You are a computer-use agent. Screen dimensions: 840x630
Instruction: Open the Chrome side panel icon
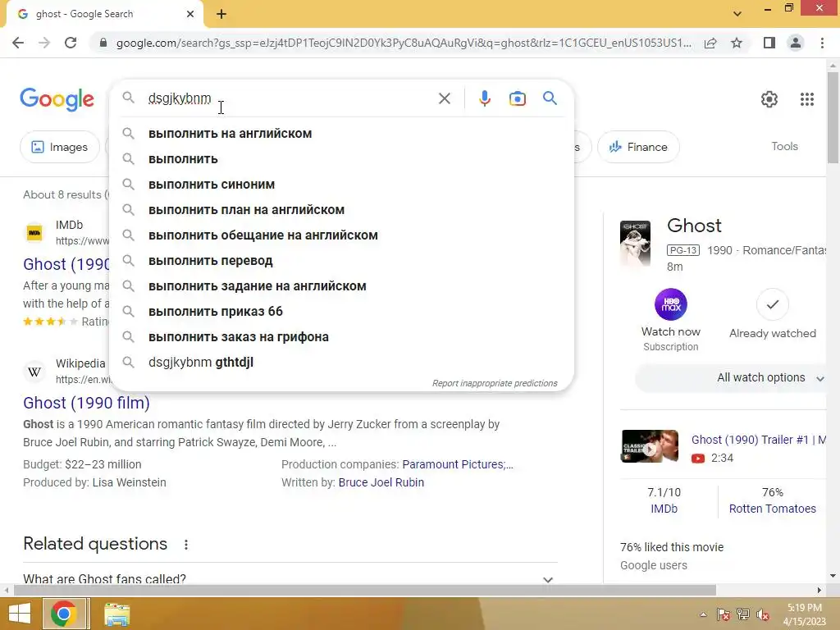point(769,43)
